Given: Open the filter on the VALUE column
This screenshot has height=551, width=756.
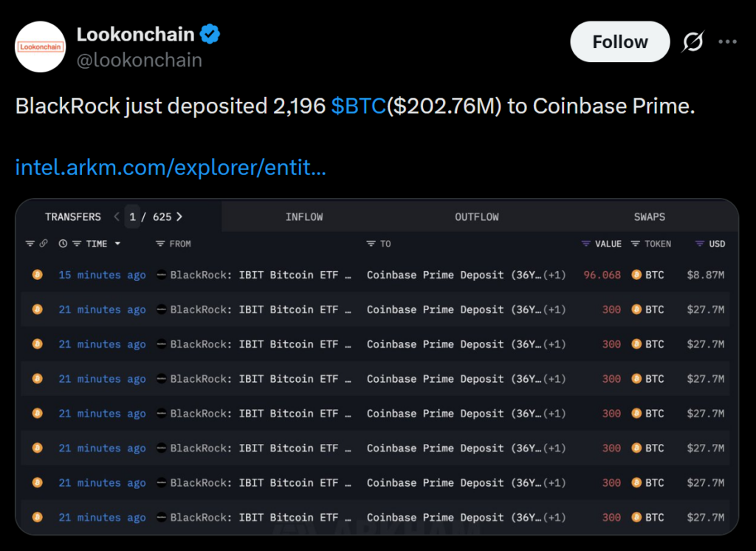Looking at the screenshot, I should [x=585, y=243].
